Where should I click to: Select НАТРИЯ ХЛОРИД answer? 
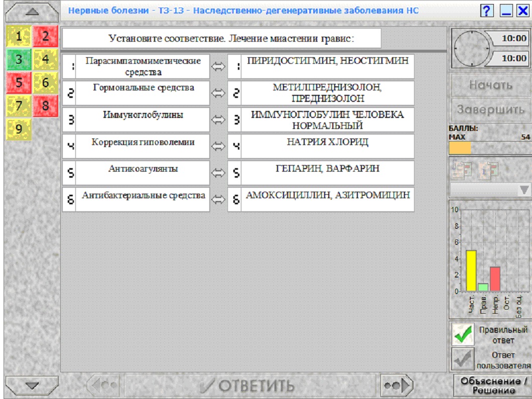(321, 146)
